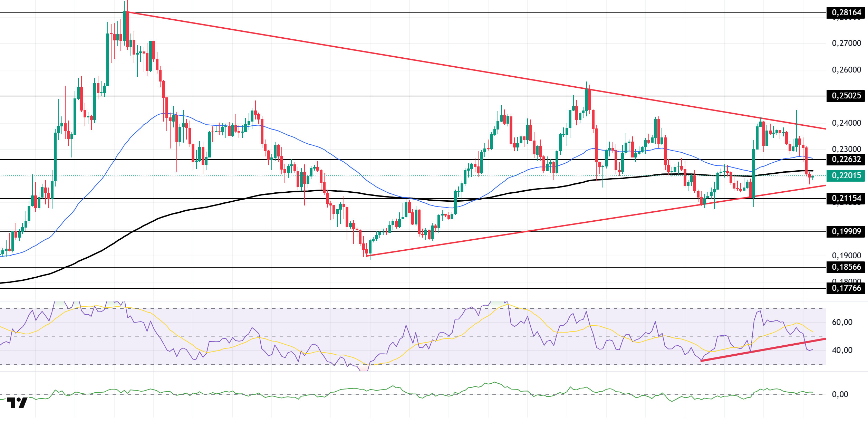The image size is (868, 422).
Task: Click the 0,28164 resistance price label
Action: 846,13
